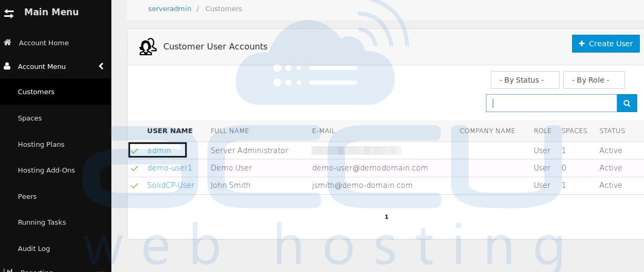Open the SolidCP-User account link
Viewport: 644px width, 272px height.
coord(171,185)
